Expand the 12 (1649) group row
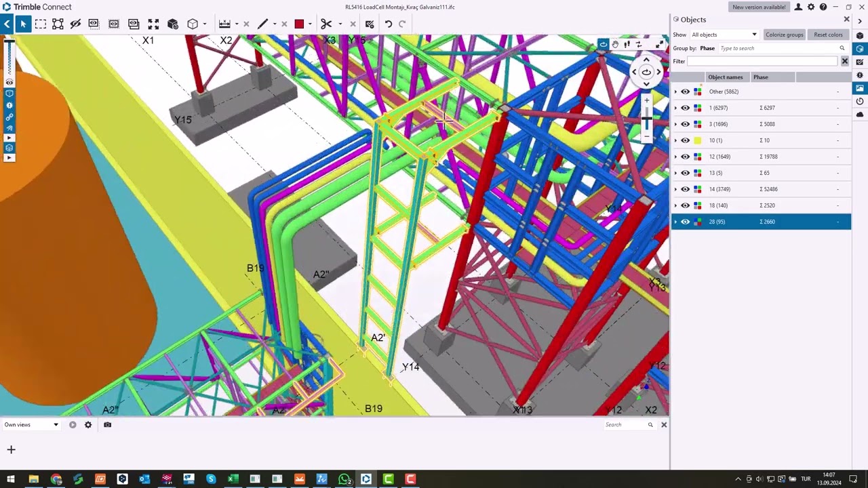Screen dimensions: 868x488 (x=675, y=157)
